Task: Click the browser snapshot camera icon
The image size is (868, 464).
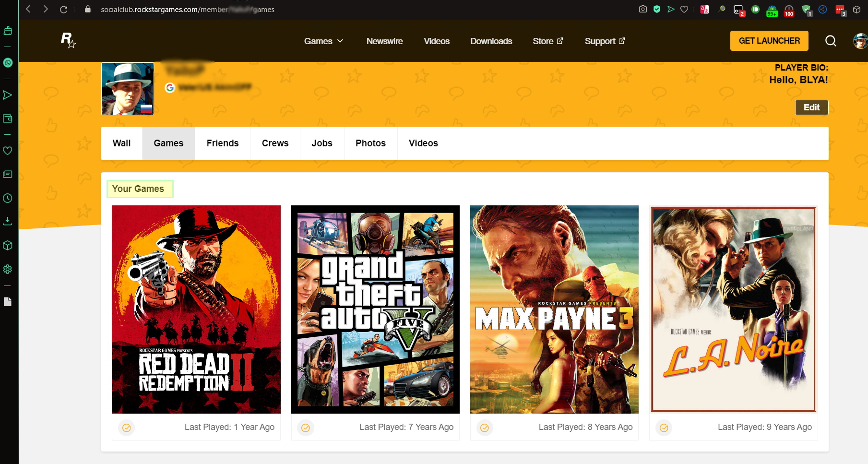Action: pos(643,9)
